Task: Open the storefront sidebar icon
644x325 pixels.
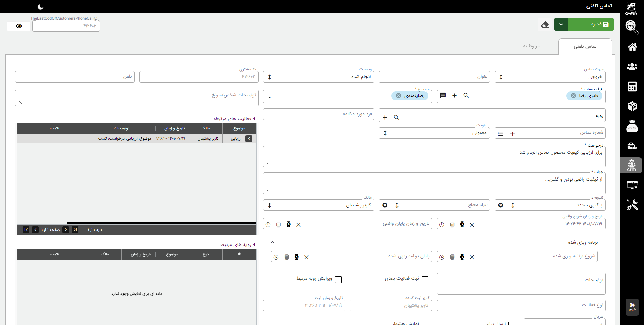Action: click(632, 185)
